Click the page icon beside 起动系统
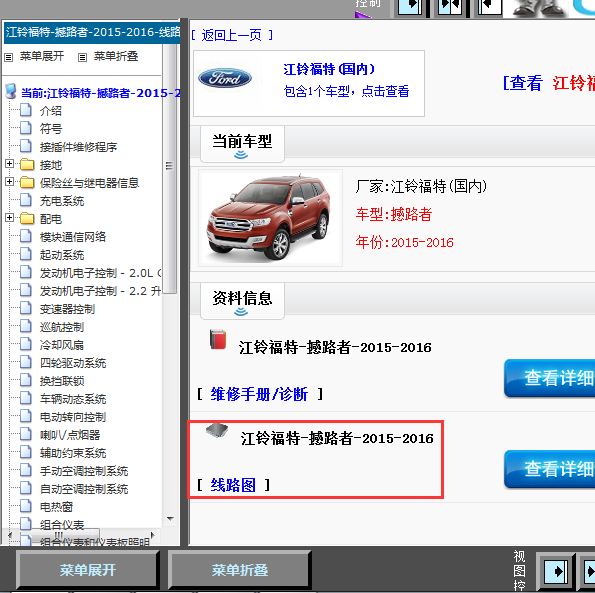The image size is (595, 593). click(x=26, y=254)
